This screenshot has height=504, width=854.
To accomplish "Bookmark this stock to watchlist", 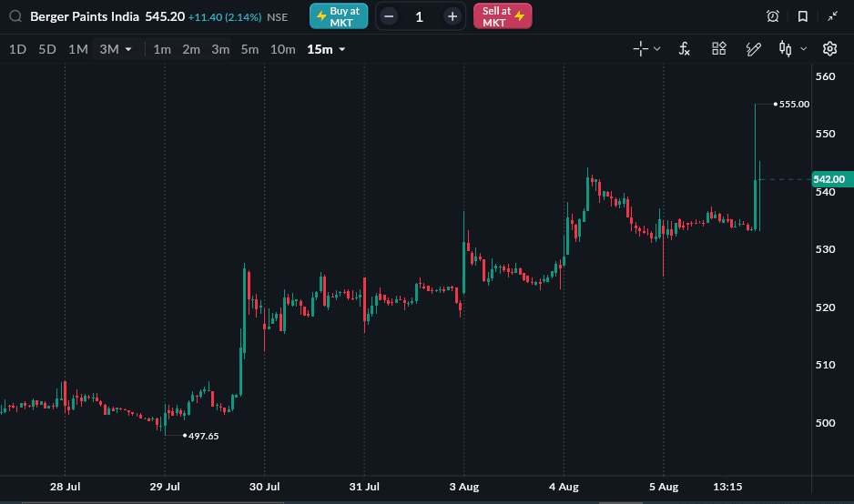I will [x=803, y=16].
